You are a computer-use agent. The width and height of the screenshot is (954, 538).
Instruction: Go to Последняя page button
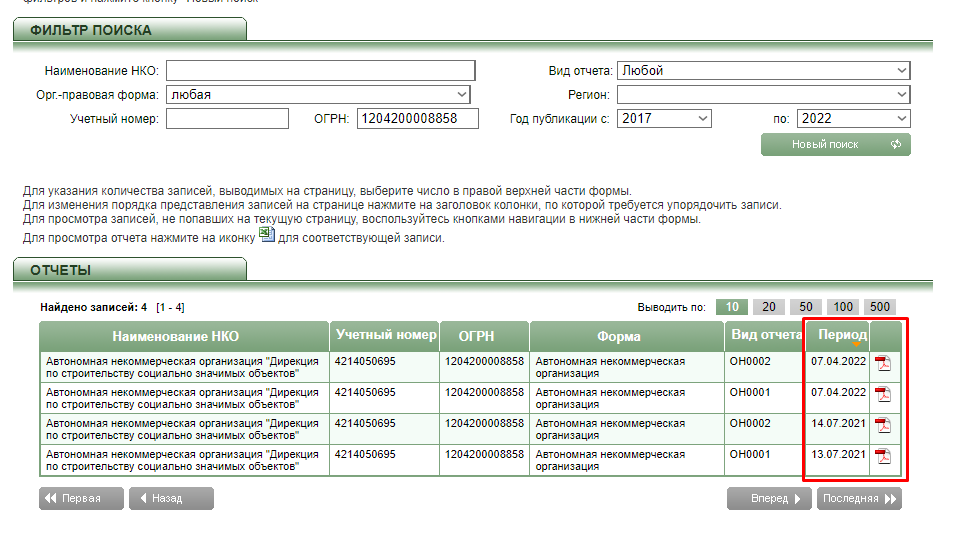click(x=859, y=498)
